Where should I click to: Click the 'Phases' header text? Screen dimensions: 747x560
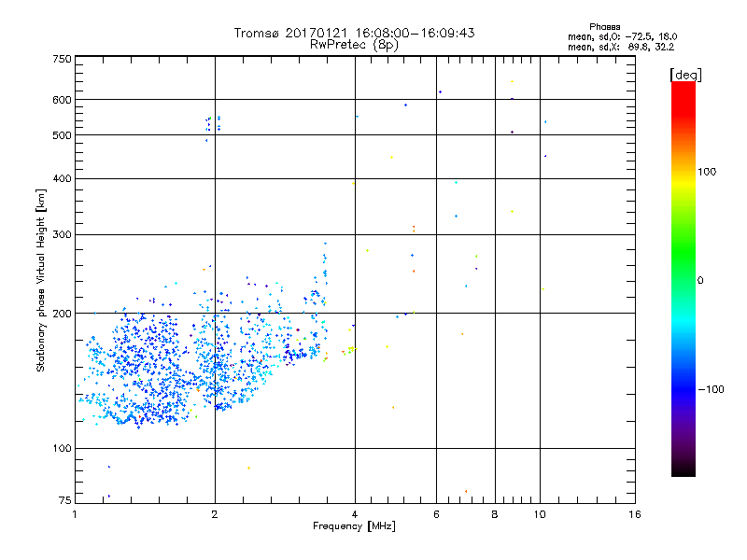click(604, 27)
